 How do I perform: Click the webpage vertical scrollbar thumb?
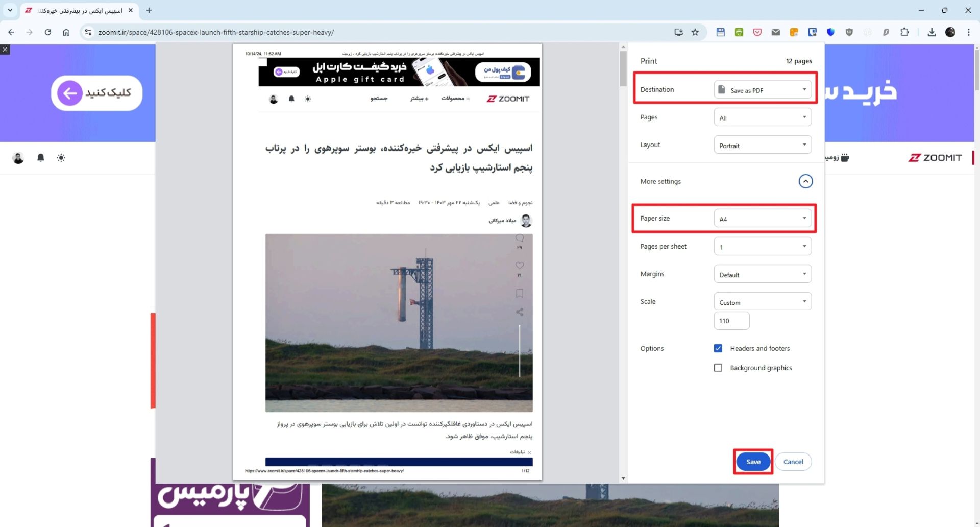click(x=976, y=69)
